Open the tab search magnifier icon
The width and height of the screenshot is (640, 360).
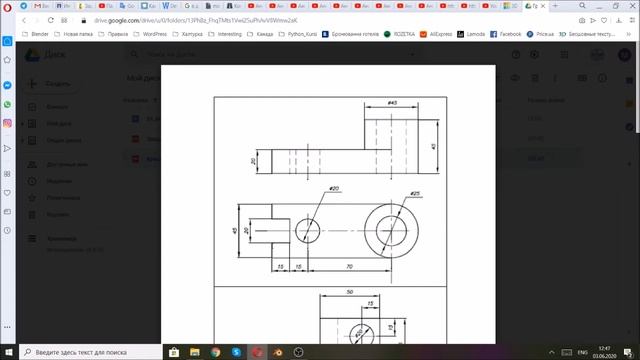582,6
